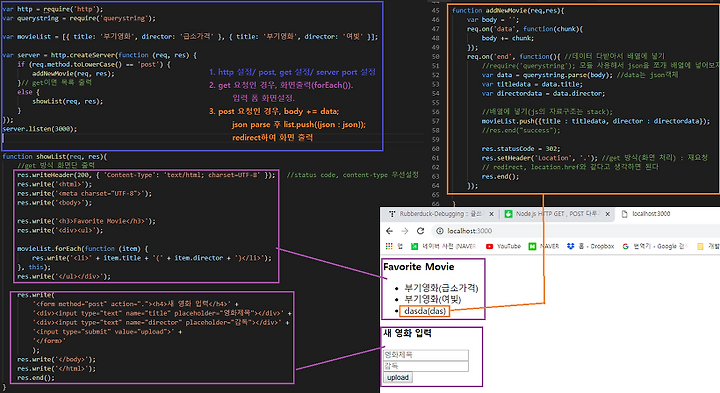Click the function addNewMovie(req,res) line

tap(508, 10)
